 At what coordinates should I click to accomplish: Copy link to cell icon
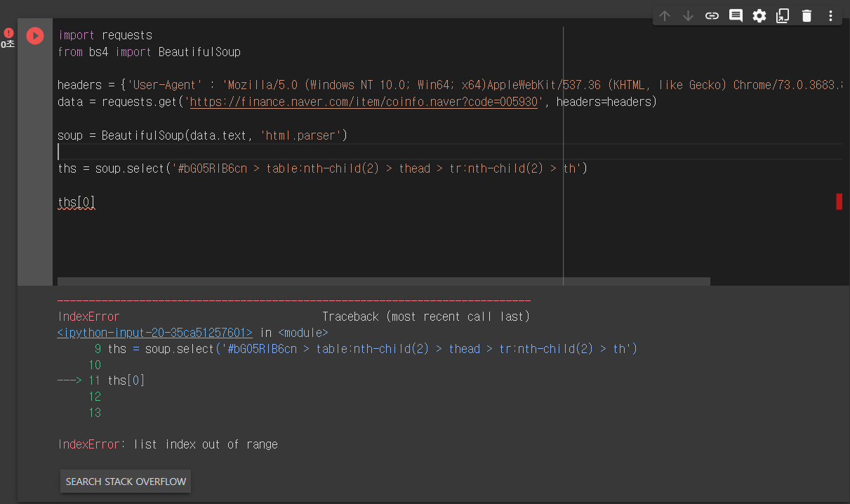(712, 15)
